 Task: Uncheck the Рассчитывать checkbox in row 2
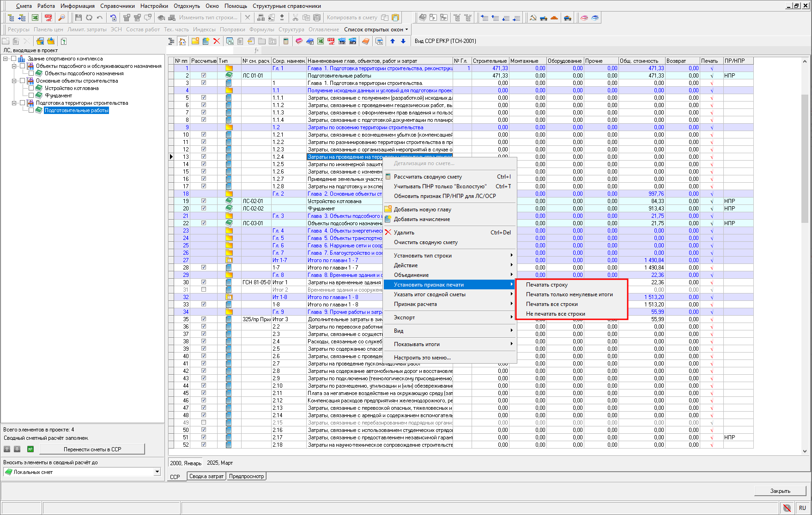[204, 75]
